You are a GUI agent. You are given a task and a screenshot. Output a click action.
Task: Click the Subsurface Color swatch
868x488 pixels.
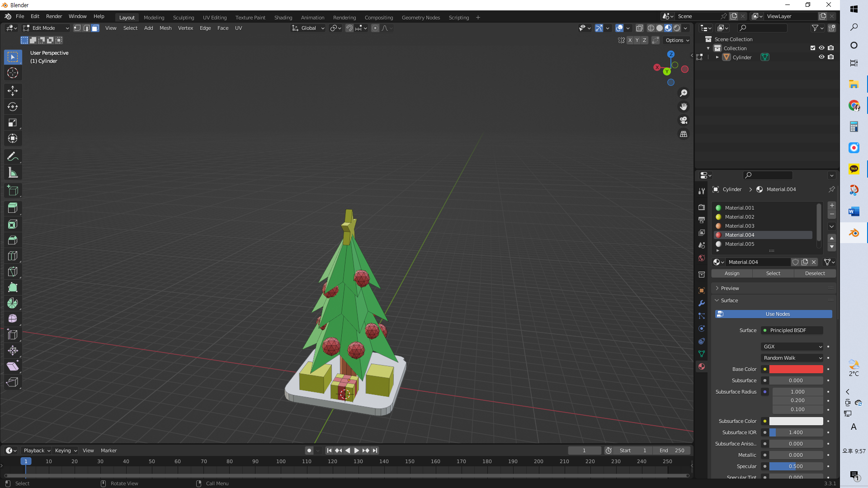[x=796, y=421]
